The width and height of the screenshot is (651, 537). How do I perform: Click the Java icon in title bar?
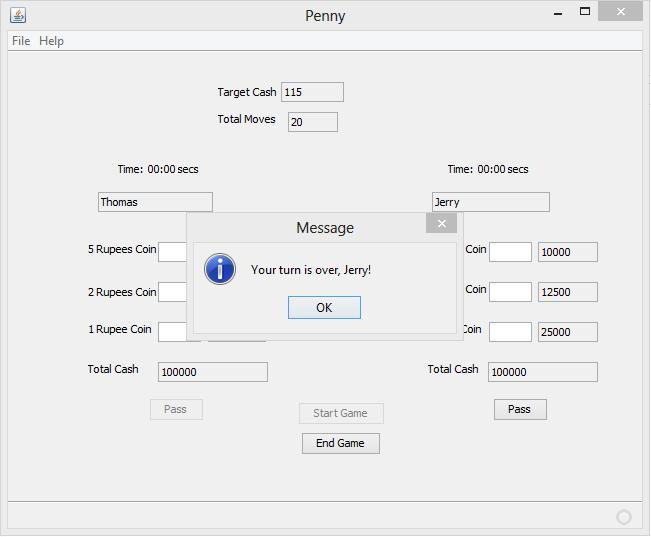18,15
